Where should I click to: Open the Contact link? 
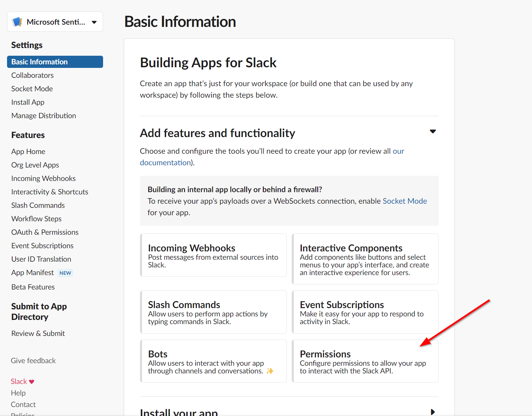point(23,404)
